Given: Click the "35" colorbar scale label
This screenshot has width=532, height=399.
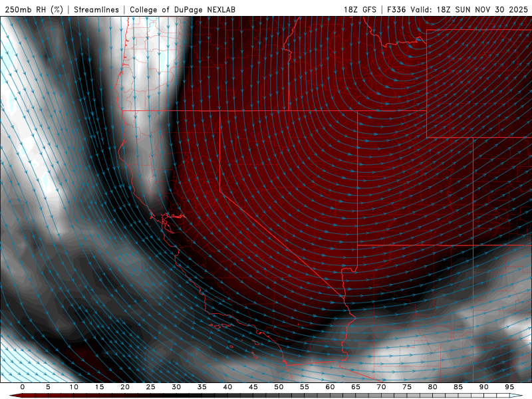Looking at the screenshot, I should 202,387.
